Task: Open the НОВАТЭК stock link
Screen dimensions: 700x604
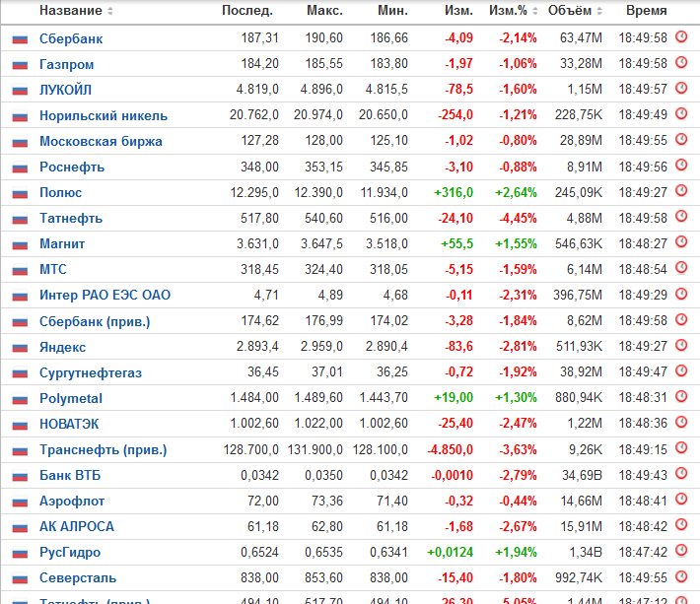Action: [x=69, y=424]
